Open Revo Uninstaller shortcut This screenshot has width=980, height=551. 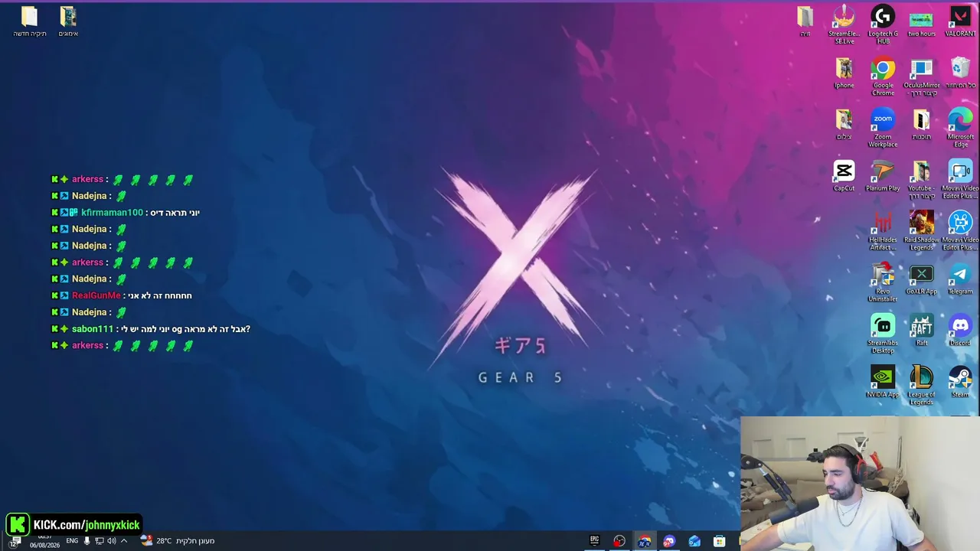pyautogui.click(x=883, y=282)
